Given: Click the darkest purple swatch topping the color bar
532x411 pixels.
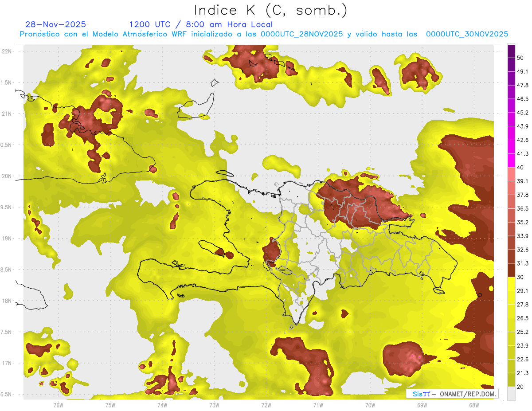Looking at the screenshot, I should (512, 51).
